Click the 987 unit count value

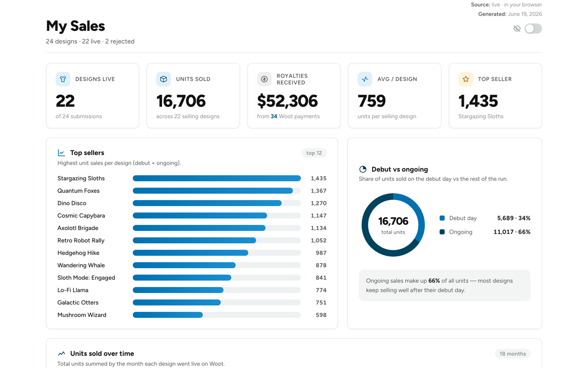coord(321,253)
